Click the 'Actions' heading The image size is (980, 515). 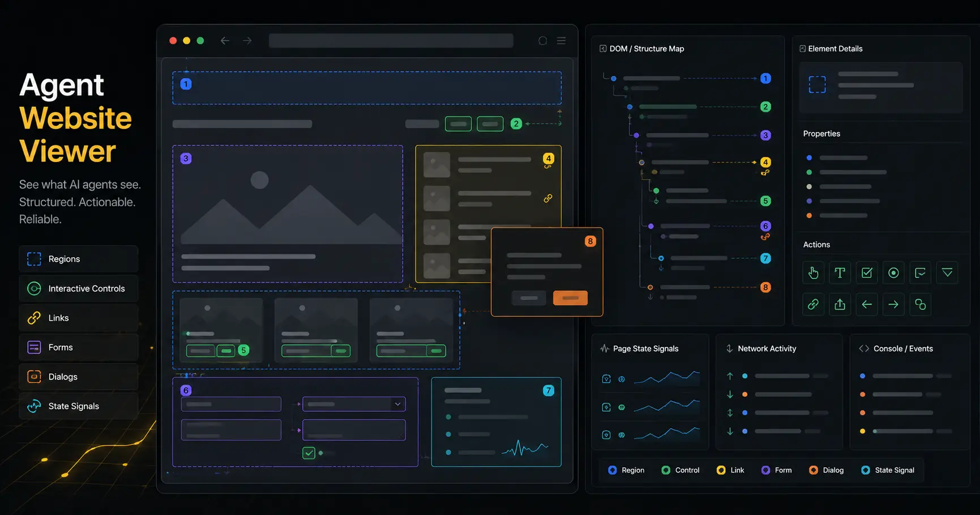click(816, 245)
